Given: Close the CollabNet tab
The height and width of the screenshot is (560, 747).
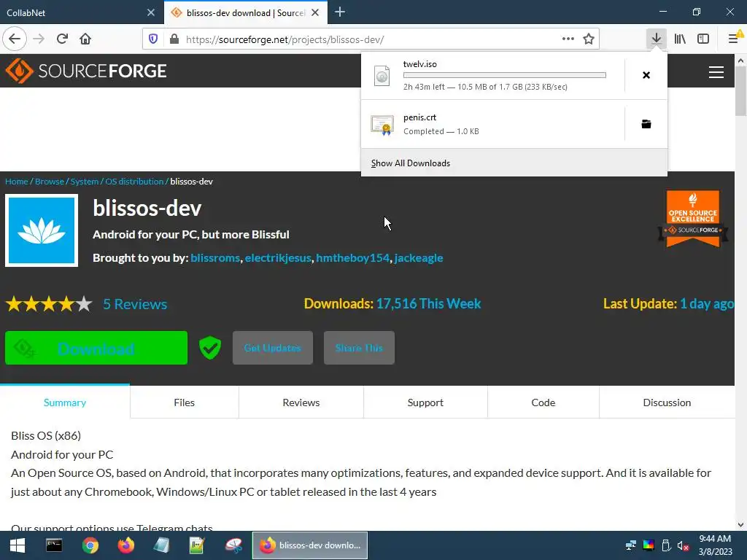Looking at the screenshot, I should [150, 13].
